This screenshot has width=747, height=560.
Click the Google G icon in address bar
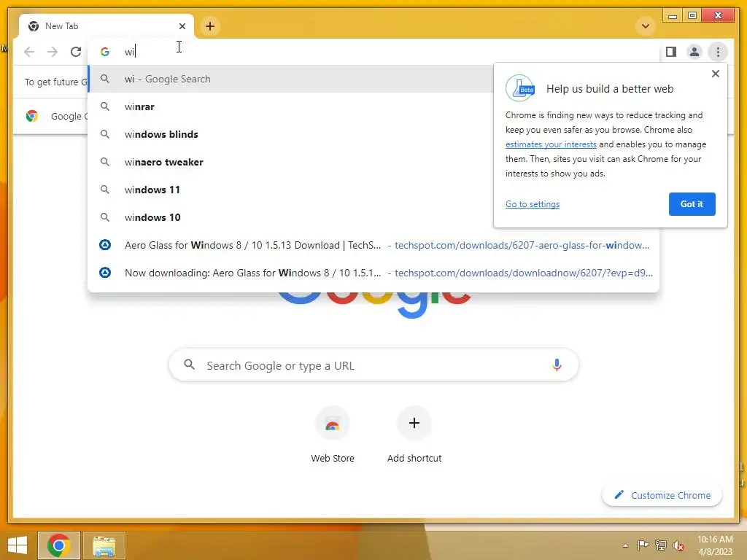pos(105,52)
